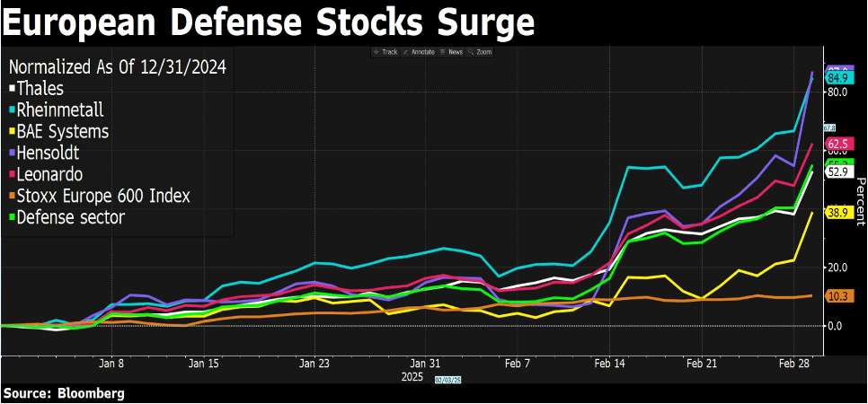Select Stoxx Europe 600 Index legend entry
Viewport: 868px width, 404px height.
tap(100, 196)
